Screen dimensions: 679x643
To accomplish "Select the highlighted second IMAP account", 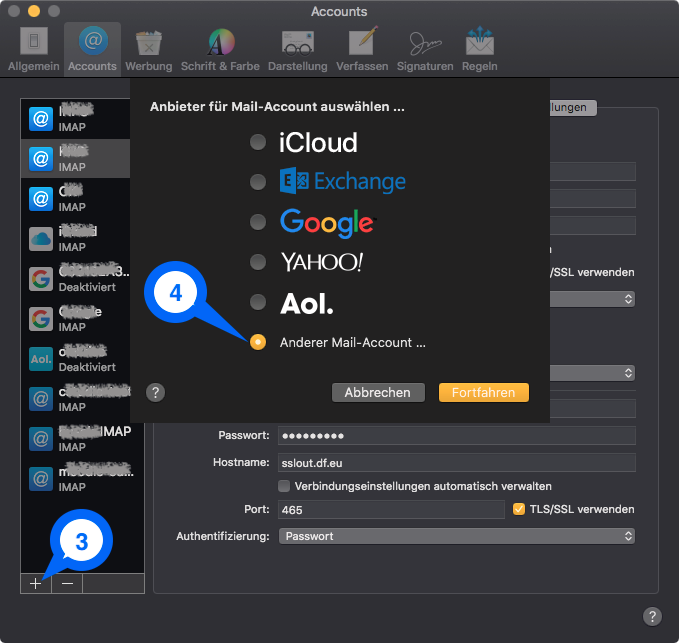I will [75, 158].
